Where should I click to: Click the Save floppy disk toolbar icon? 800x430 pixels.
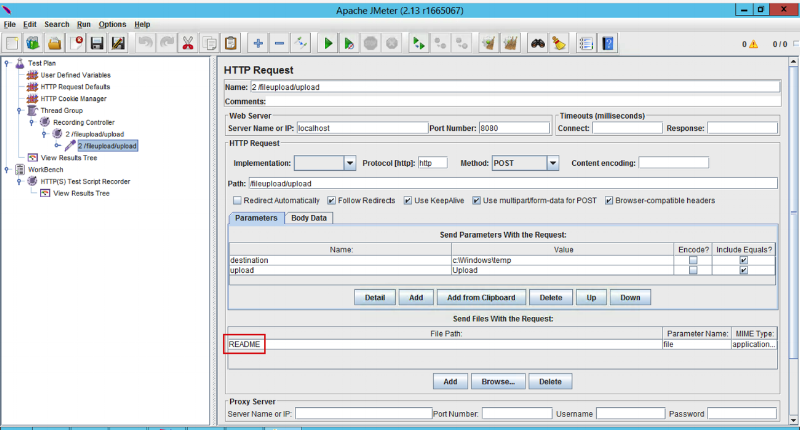tap(98, 43)
